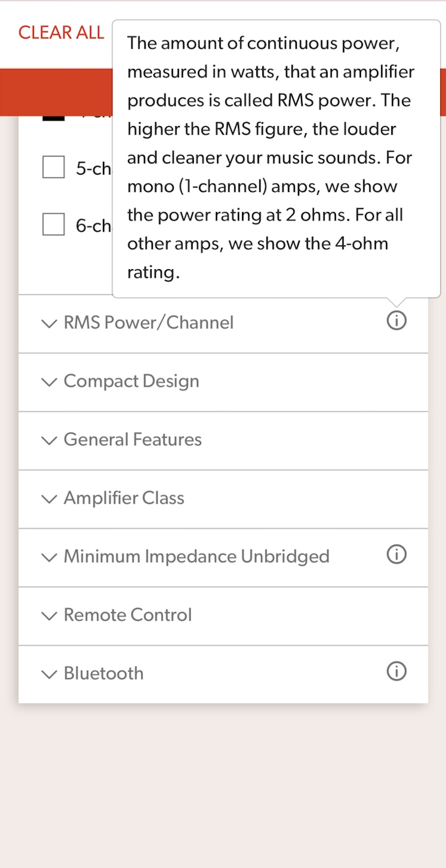Screen dimensions: 446x868
Task: Click the chevron beside Compact Design
Action: pos(49,381)
